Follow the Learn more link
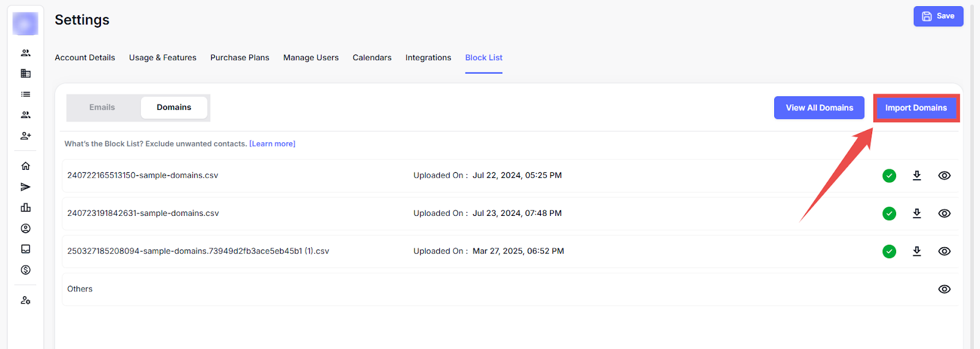980x349 pixels. (x=272, y=144)
